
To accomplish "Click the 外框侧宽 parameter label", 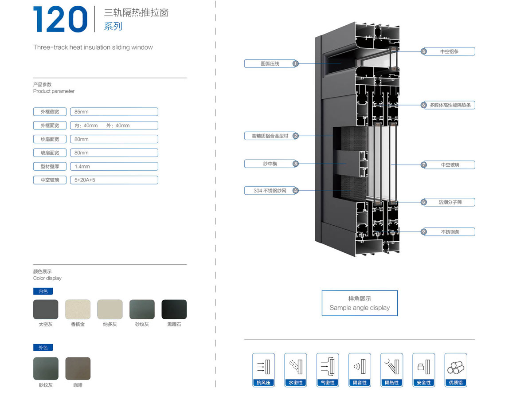I will (x=50, y=112).
